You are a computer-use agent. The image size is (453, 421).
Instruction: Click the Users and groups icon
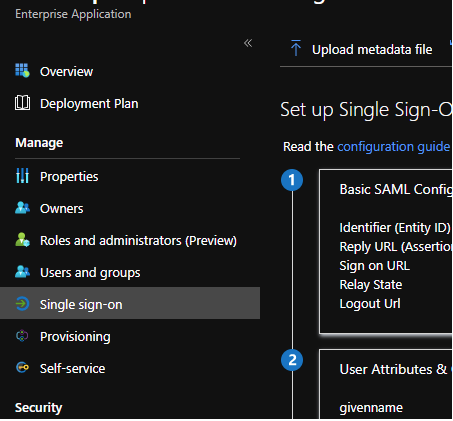[x=22, y=272]
